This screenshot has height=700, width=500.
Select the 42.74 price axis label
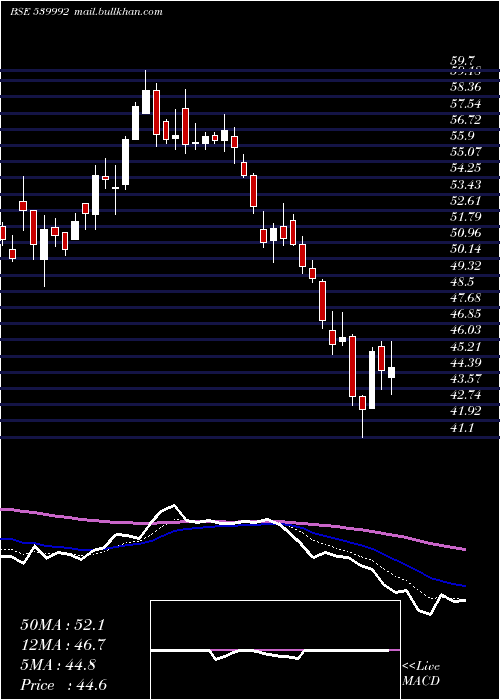[x=466, y=395]
